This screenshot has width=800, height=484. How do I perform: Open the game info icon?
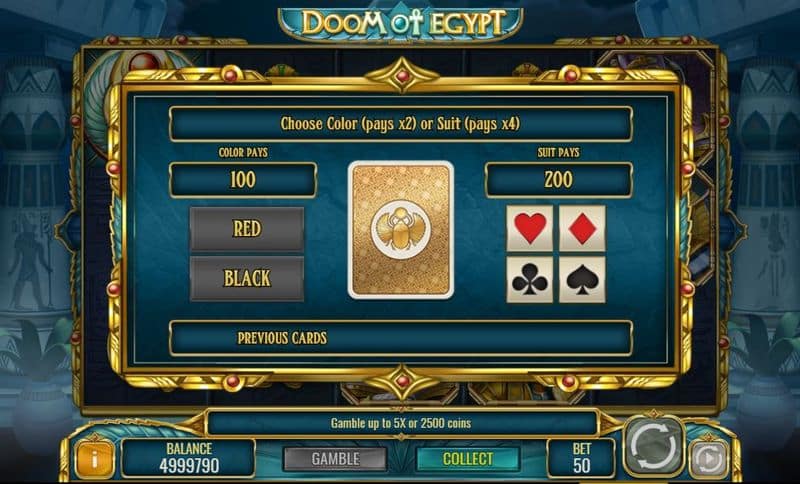pyautogui.click(x=94, y=459)
